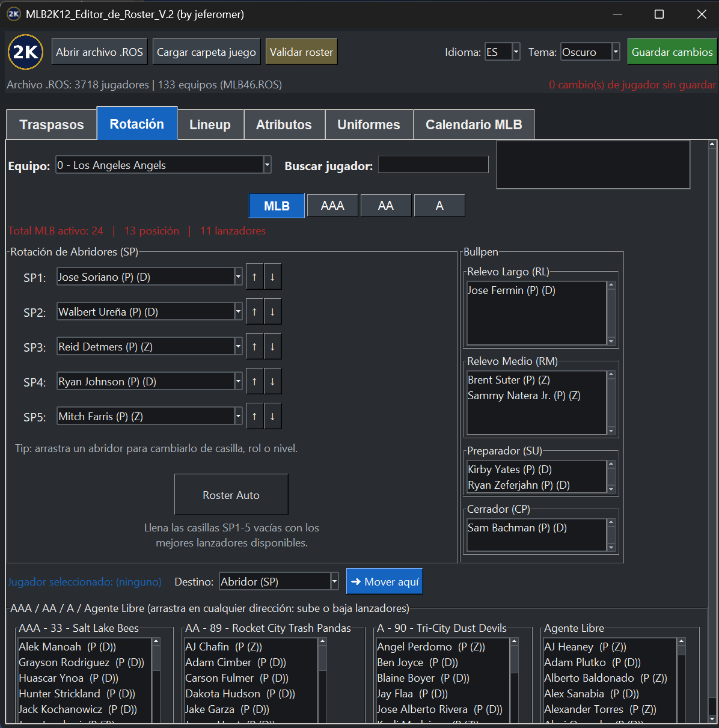Screen dimensions: 719x728
Task: Select the AAA level button
Action: pyautogui.click(x=332, y=206)
